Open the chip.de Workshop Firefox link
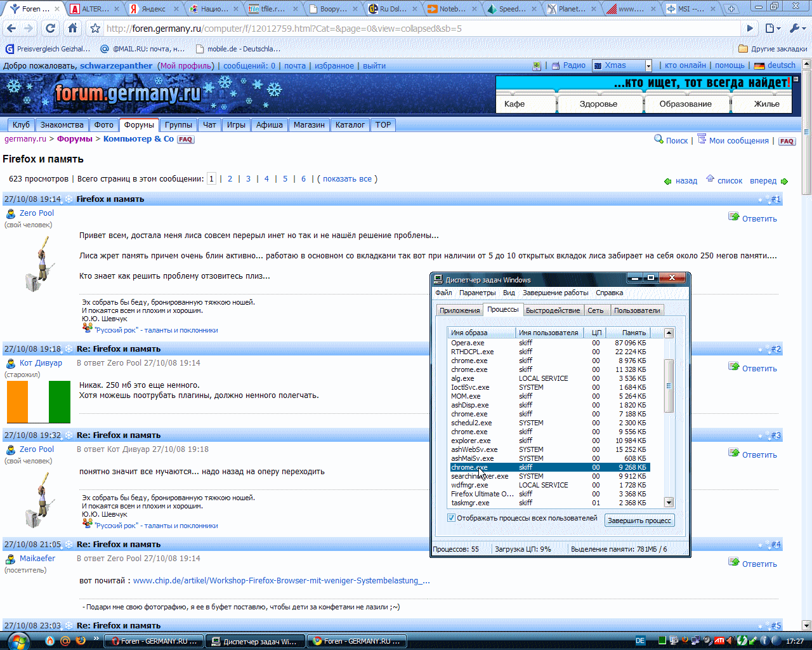 281,580
